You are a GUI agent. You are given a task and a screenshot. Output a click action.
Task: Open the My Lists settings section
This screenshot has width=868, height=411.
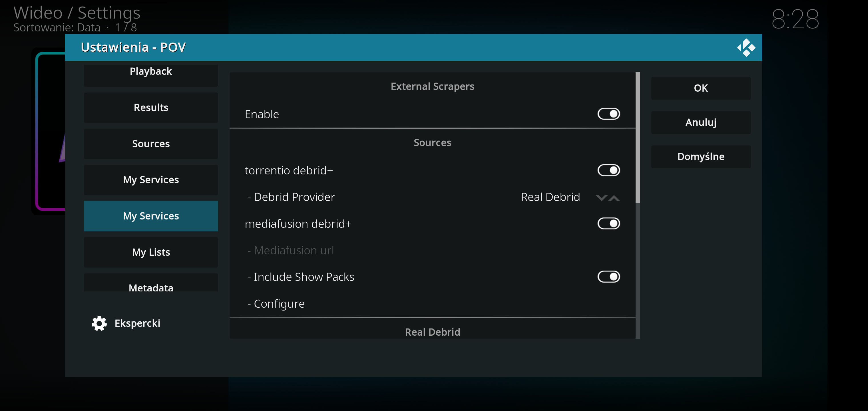tap(150, 252)
